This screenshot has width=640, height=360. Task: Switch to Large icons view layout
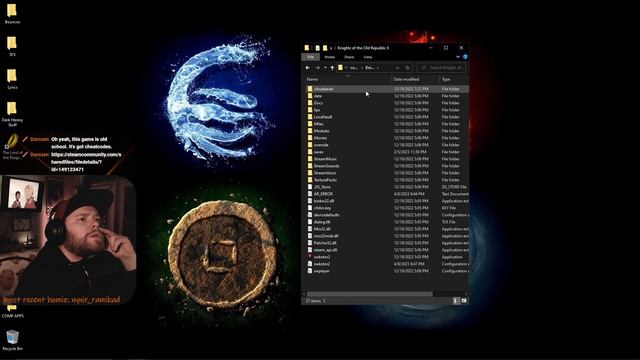pyautogui.click(x=464, y=301)
